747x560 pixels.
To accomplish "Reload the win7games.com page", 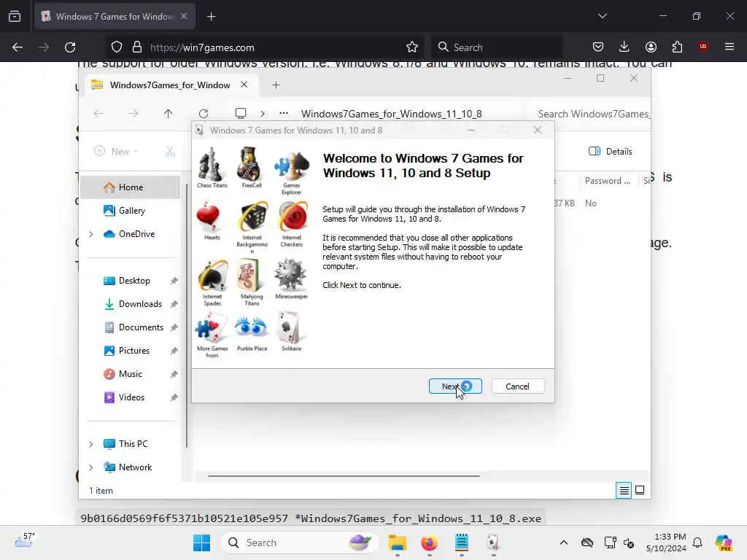I will click(x=70, y=47).
